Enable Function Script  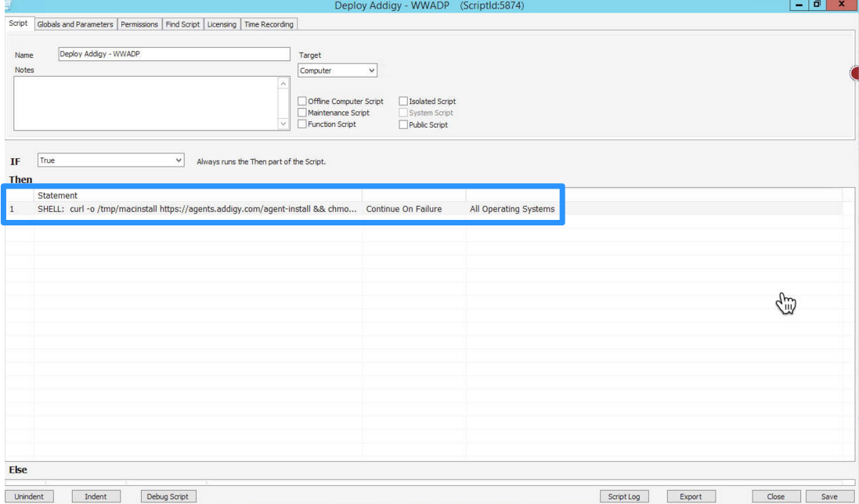click(x=302, y=124)
